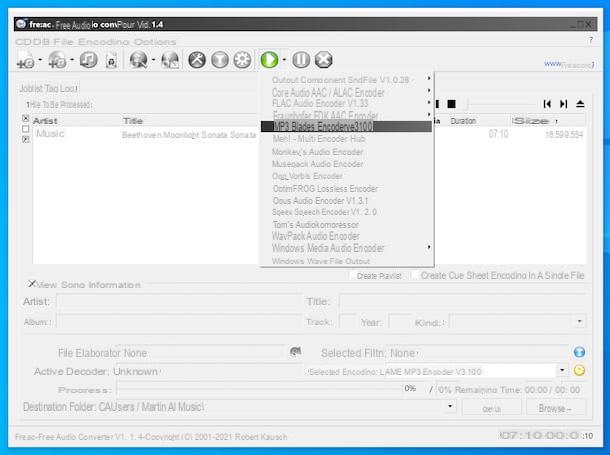Click the add audio CD contents icon
Screen dimensions: 610x455
pyautogui.click(x=57, y=60)
